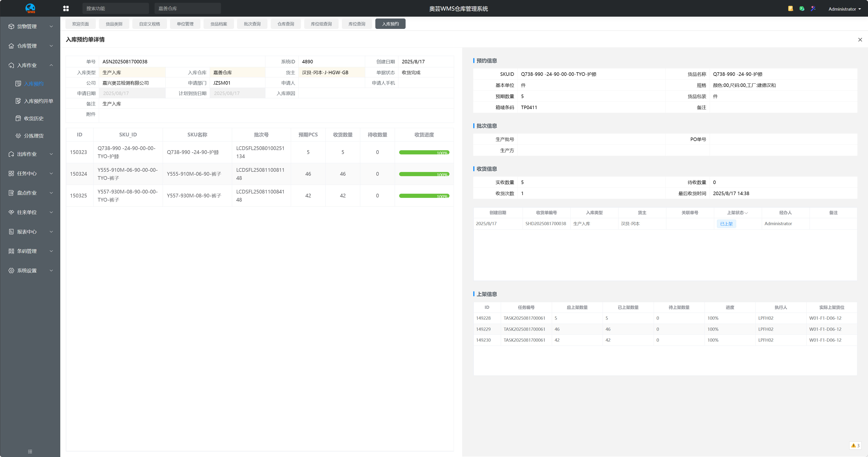The width and height of the screenshot is (868, 457).
Task: Click the WMS globe logo
Action: (x=30, y=8)
